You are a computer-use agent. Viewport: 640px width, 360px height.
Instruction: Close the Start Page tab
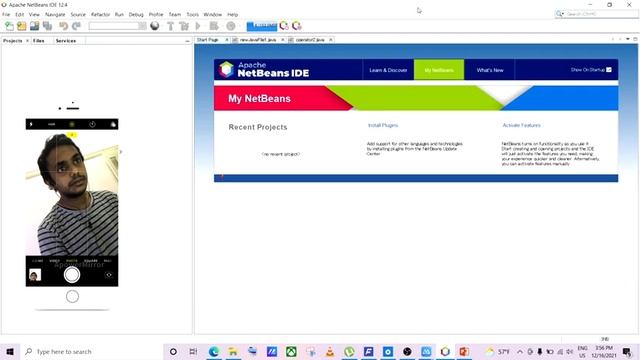(x=227, y=40)
